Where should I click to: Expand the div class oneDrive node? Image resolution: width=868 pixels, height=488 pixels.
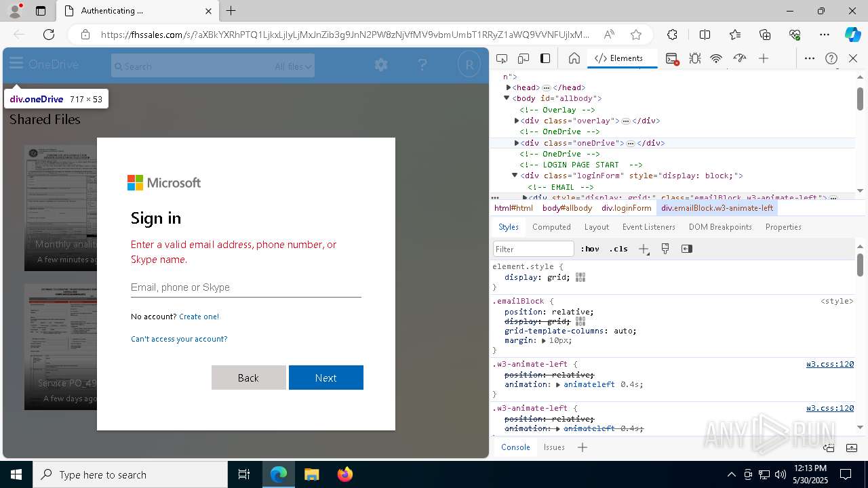click(517, 143)
